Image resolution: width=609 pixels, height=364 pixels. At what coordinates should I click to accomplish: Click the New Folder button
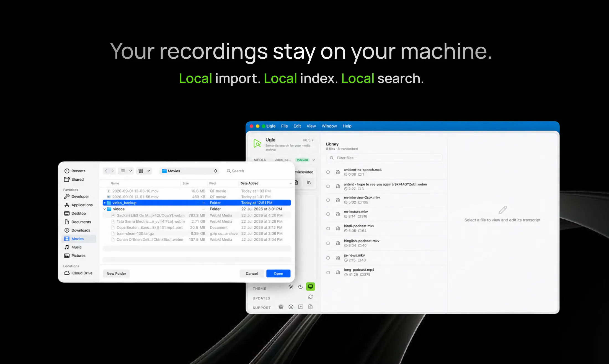[116, 274]
